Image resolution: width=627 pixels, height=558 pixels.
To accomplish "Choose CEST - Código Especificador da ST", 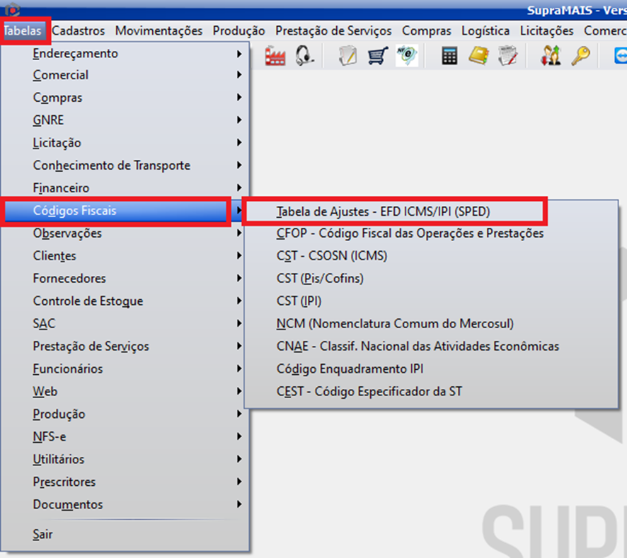I will (x=369, y=391).
